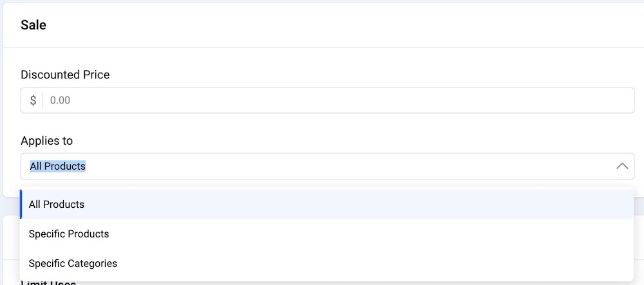Click highlighted "All Products" in the combo box
Viewport: 644px width, 285px height.
pos(58,166)
